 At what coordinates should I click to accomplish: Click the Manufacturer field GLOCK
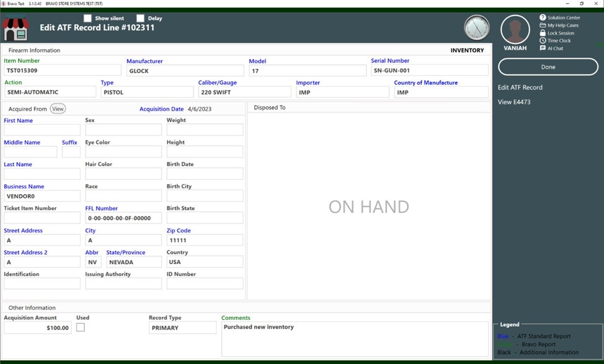pyautogui.click(x=185, y=71)
